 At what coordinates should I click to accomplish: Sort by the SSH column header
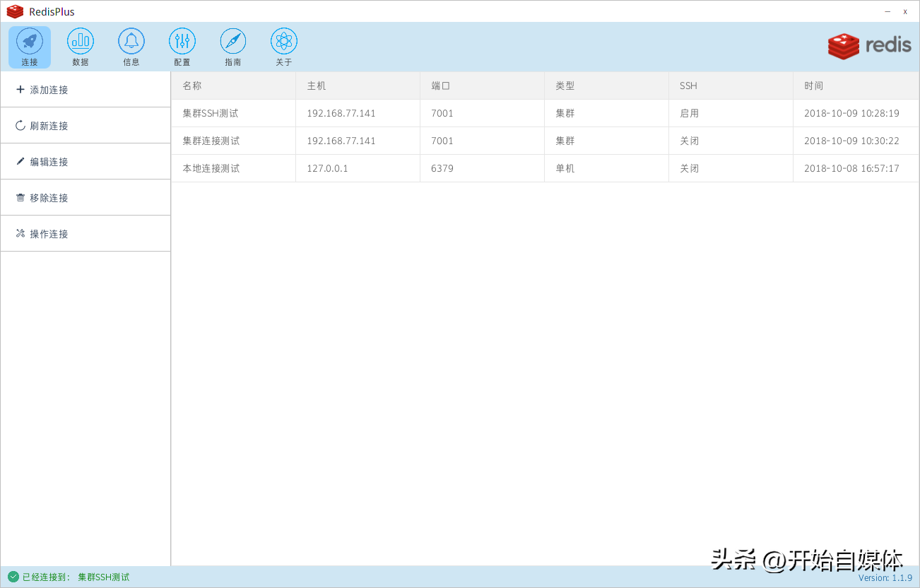pyautogui.click(x=731, y=86)
